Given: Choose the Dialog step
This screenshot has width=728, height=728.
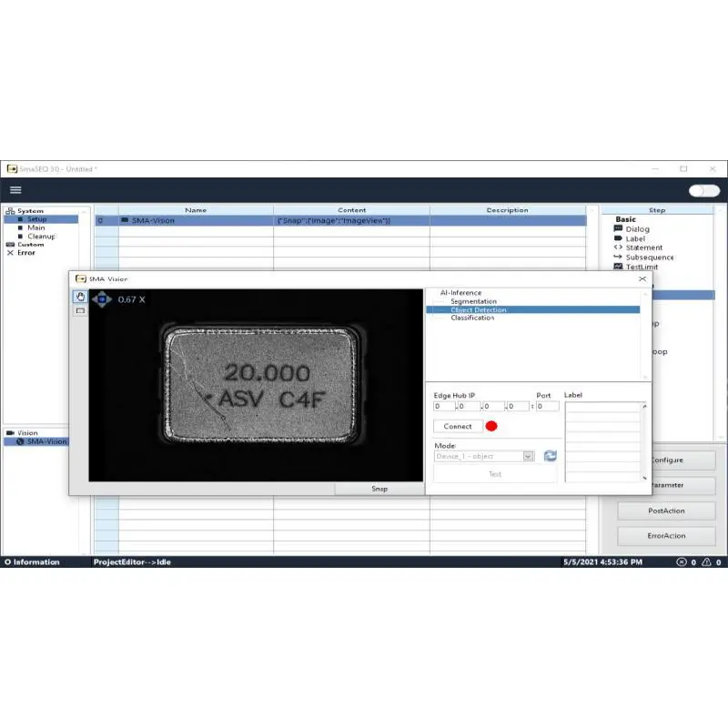Looking at the screenshot, I should (x=637, y=229).
